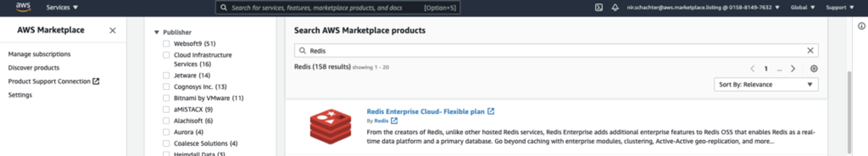Image resolution: width=868 pixels, height=156 pixels.
Task: Go to Discover products
Action: (34, 68)
